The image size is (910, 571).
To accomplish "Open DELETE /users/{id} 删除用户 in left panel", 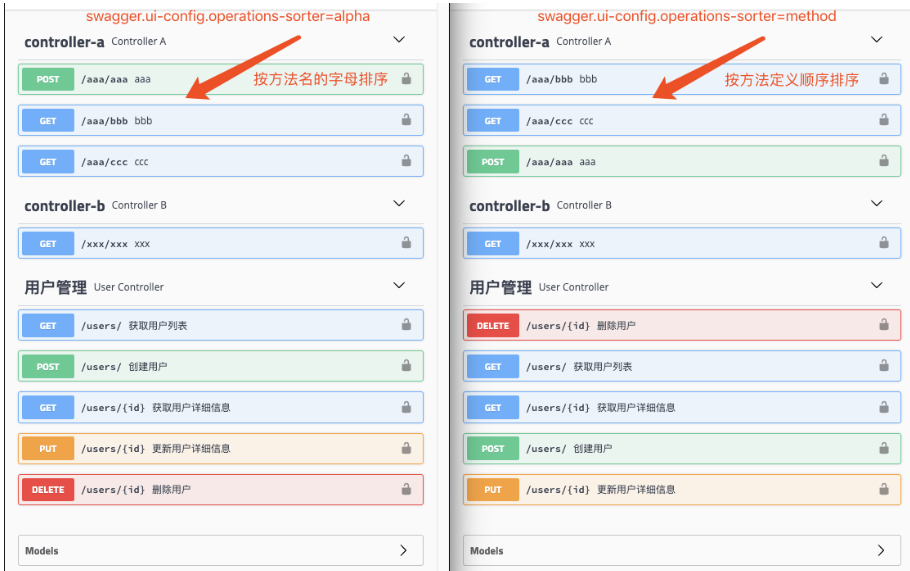I will [221, 490].
